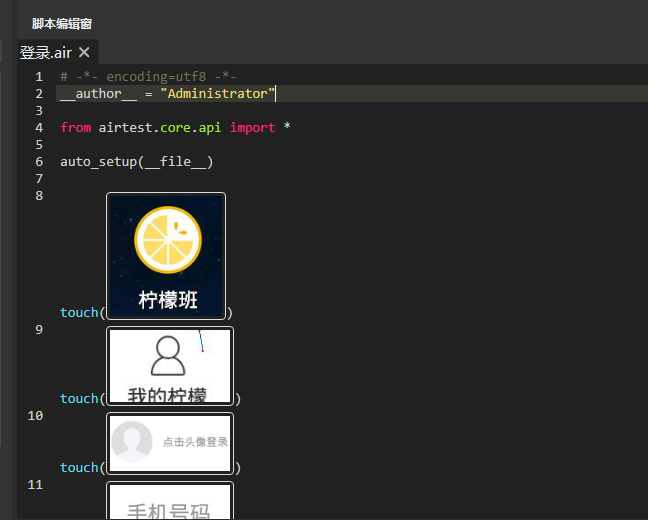Select the 柠檬班 lemon app icon image

pyautogui.click(x=166, y=256)
